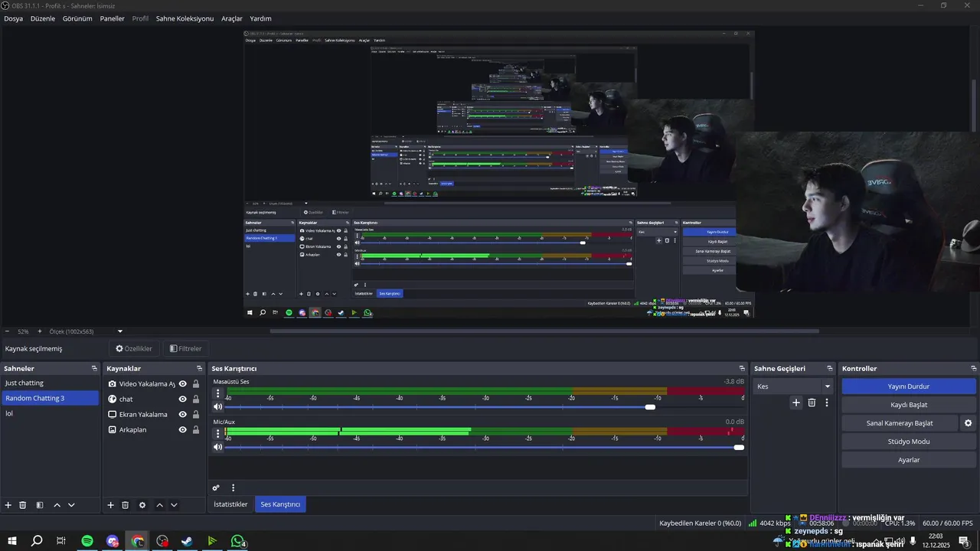Open virtual camera settings gear
Screen dimensions: 980x551
tap(968, 423)
